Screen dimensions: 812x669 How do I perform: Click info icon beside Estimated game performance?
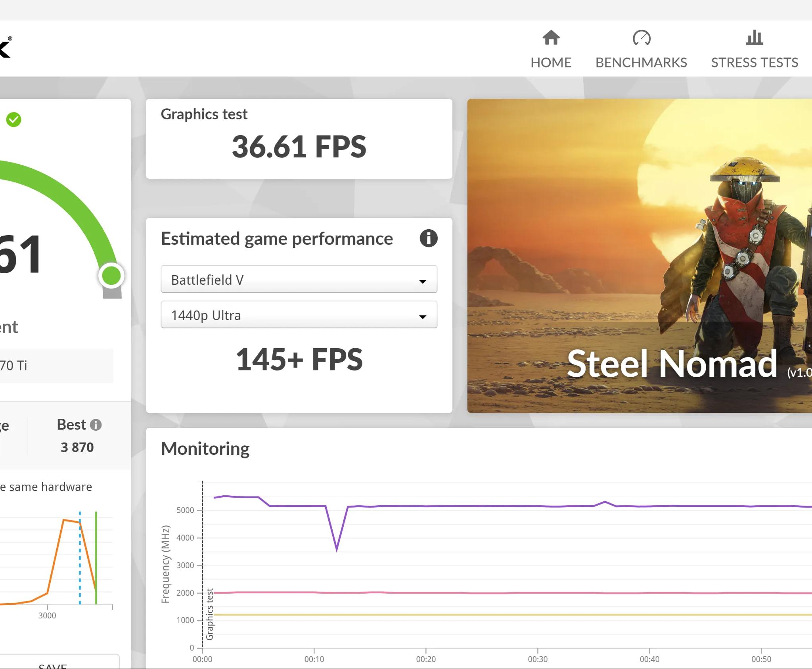(428, 238)
